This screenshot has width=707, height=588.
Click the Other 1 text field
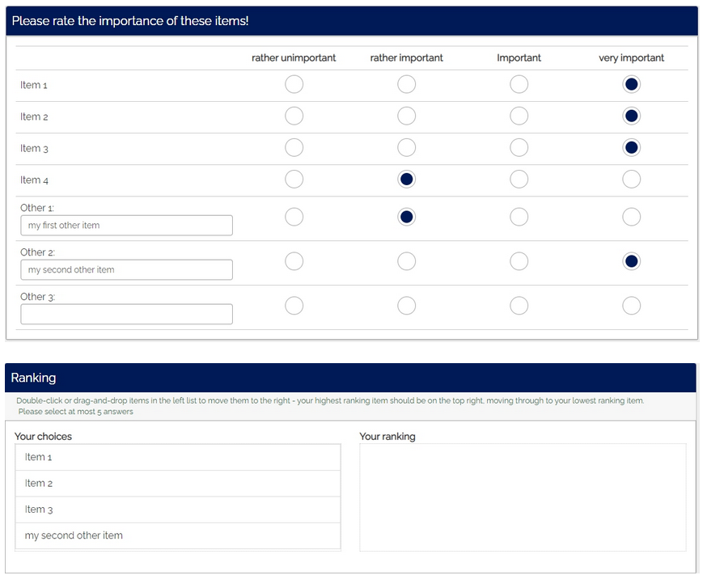pyautogui.click(x=127, y=226)
